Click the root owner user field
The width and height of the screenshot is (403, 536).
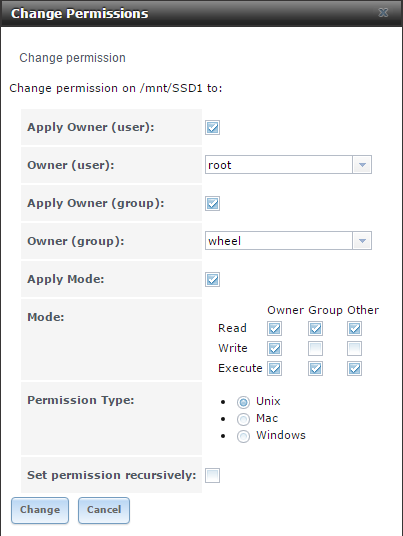279,165
